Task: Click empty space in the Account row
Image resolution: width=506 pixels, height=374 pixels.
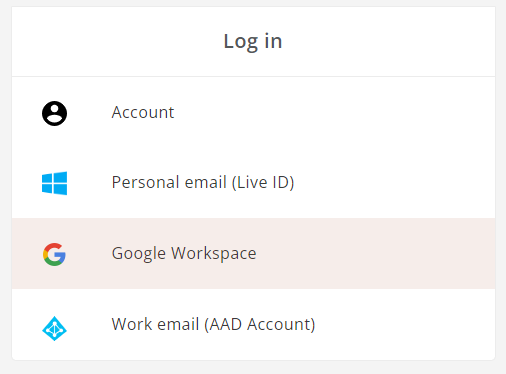Action: [333, 113]
